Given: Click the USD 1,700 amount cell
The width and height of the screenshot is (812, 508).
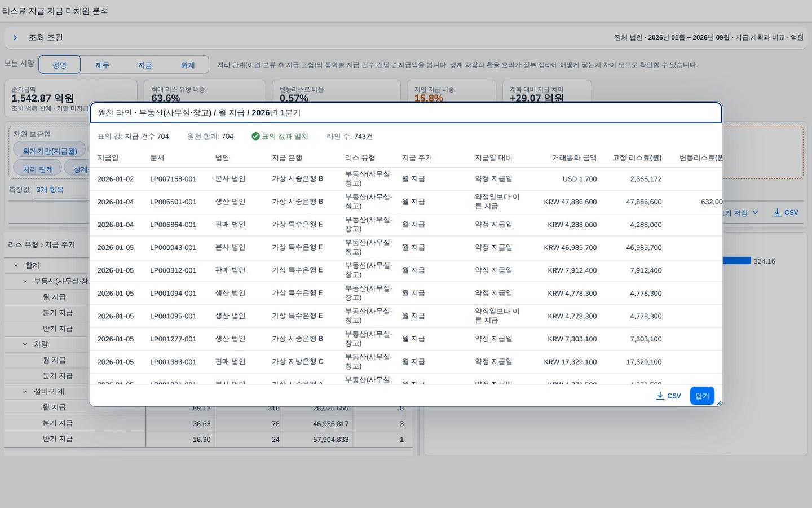Looking at the screenshot, I should [x=579, y=179].
